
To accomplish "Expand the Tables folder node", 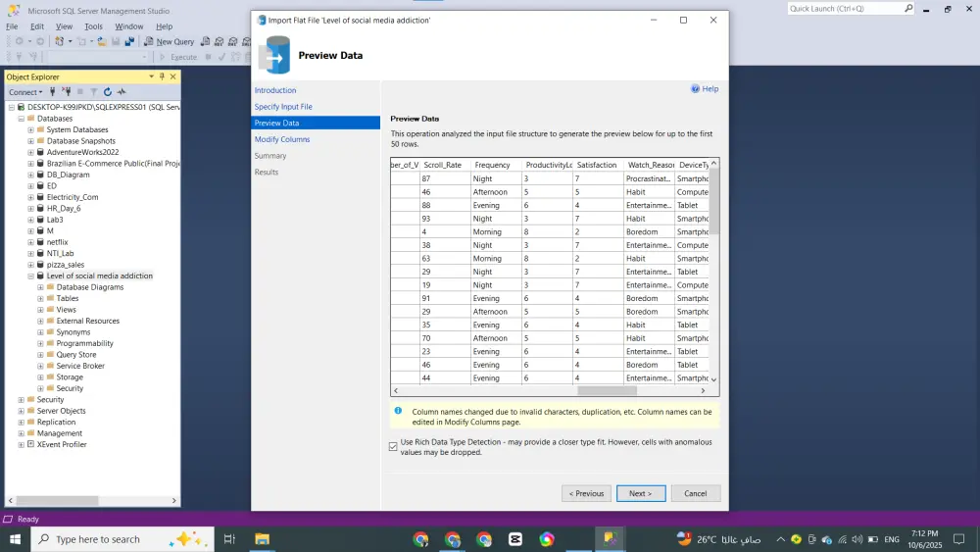I will point(40,298).
